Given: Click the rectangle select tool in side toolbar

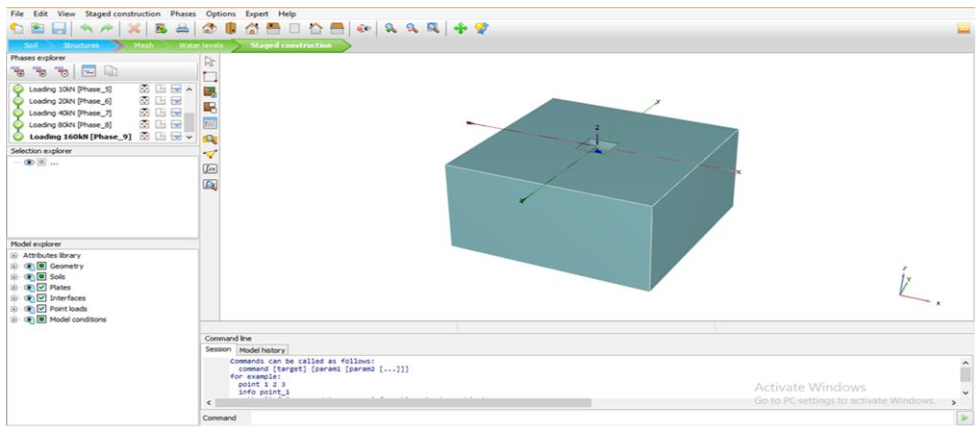Looking at the screenshot, I should pos(210,77).
